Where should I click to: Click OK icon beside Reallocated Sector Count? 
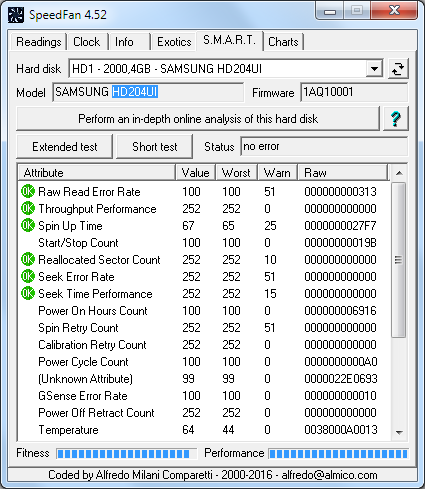pyautogui.click(x=28, y=259)
